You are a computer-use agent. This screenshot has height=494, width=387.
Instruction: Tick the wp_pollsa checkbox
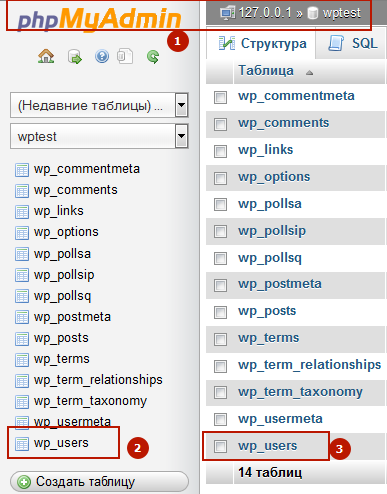(x=220, y=204)
